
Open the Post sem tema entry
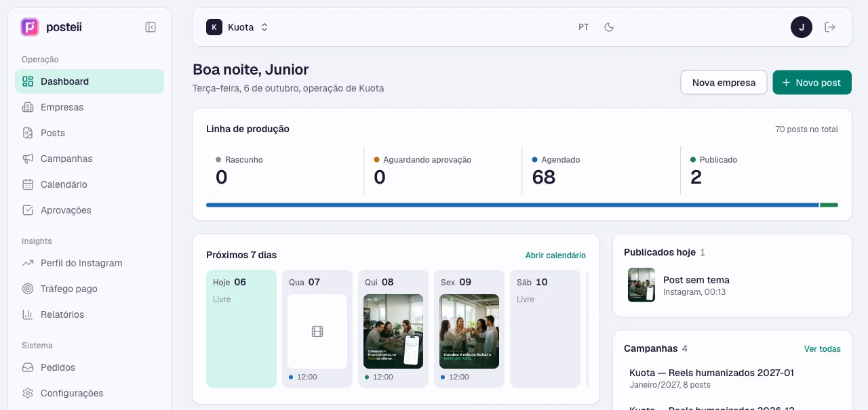pos(732,285)
